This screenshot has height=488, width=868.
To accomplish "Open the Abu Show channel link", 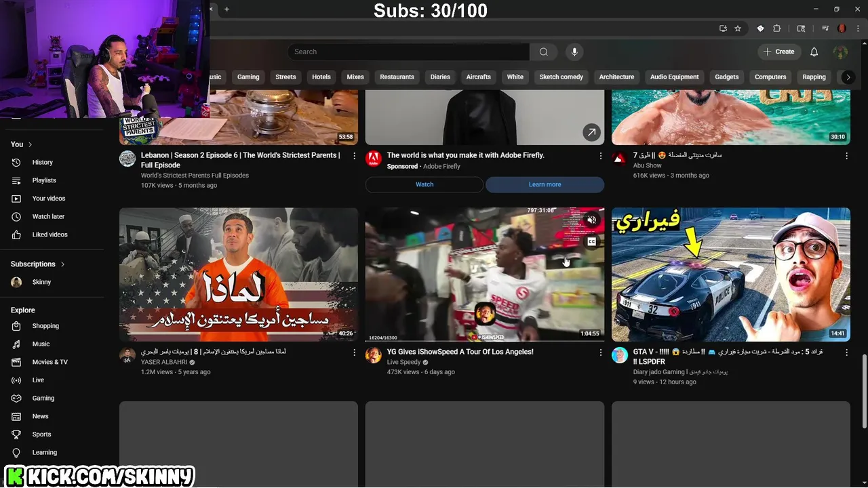I will tap(647, 165).
